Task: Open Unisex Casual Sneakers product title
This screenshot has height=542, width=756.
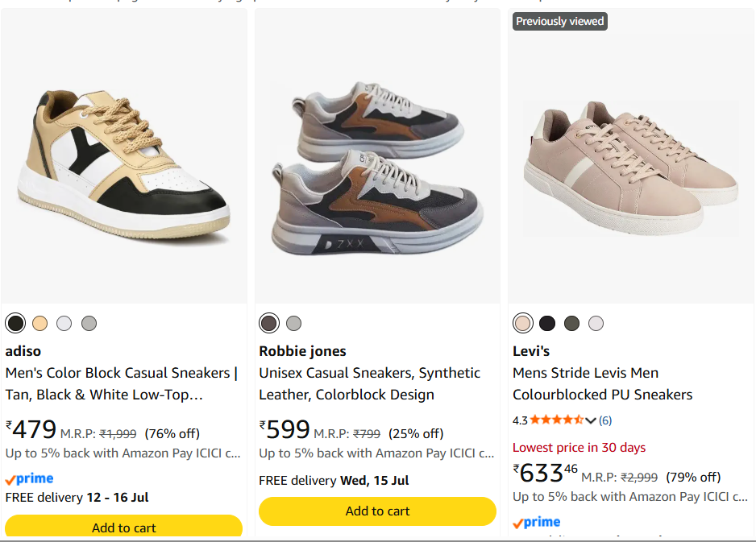Action: pyautogui.click(x=370, y=383)
